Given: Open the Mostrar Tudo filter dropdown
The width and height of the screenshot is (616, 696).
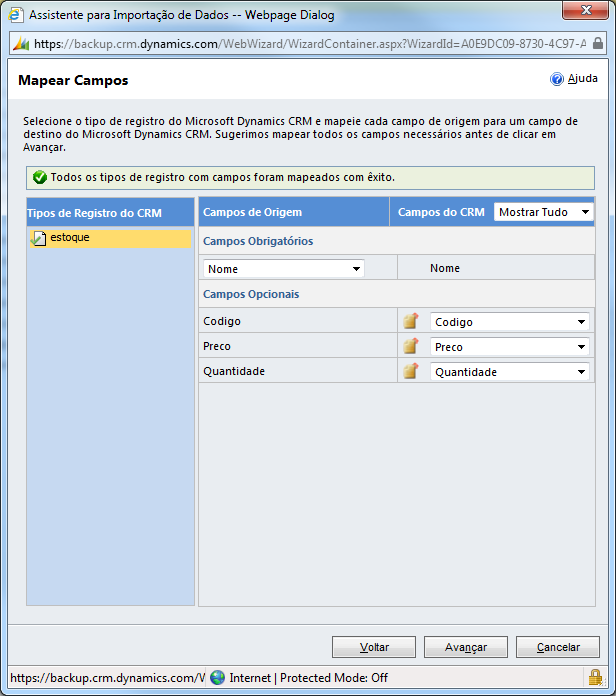Looking at the screenshot, I should tap(544, 212).
